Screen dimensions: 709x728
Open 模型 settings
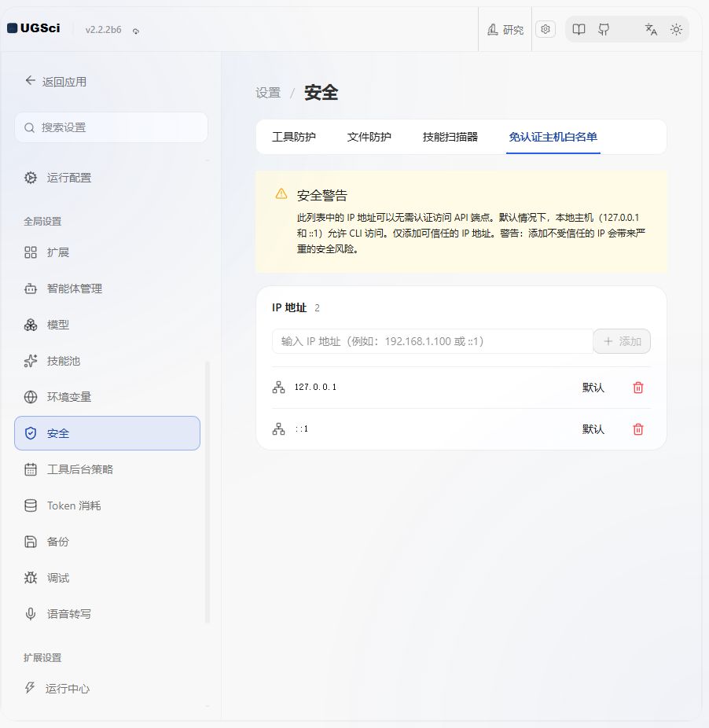point(107,325)
